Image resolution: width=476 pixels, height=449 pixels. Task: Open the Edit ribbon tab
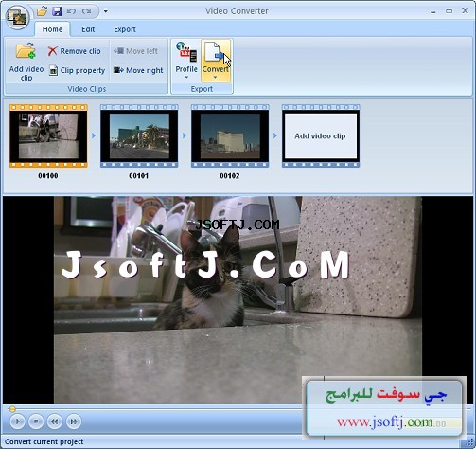point(88,29)
